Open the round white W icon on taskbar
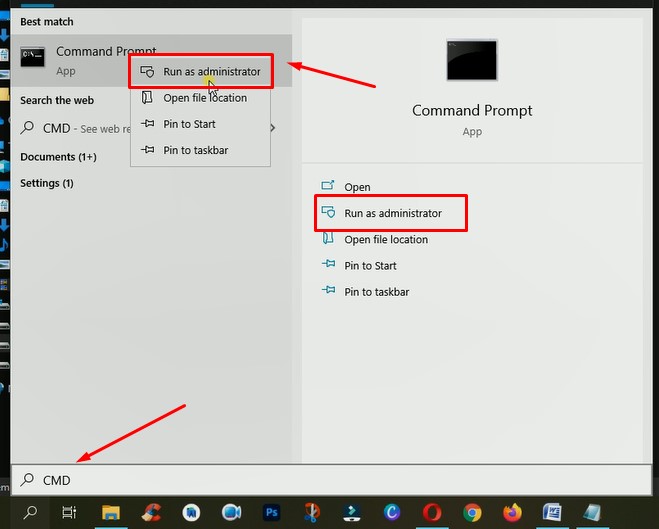 pos(191,512)
